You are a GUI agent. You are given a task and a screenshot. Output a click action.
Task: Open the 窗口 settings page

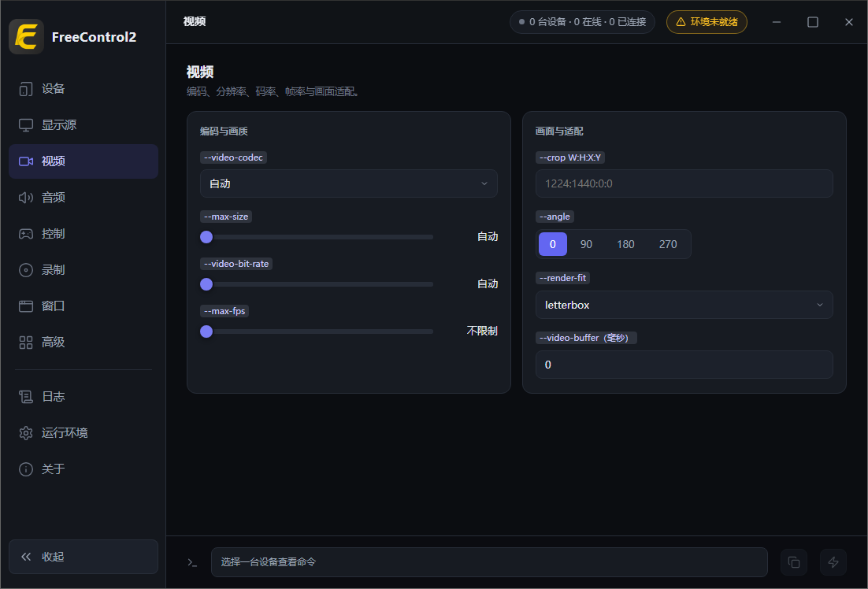coord(83,306)
